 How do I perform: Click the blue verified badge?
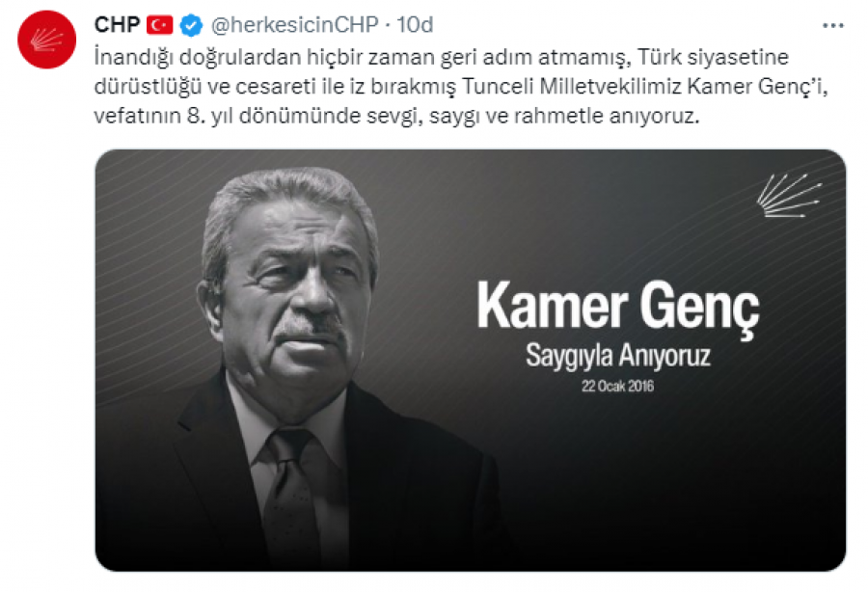192,25
